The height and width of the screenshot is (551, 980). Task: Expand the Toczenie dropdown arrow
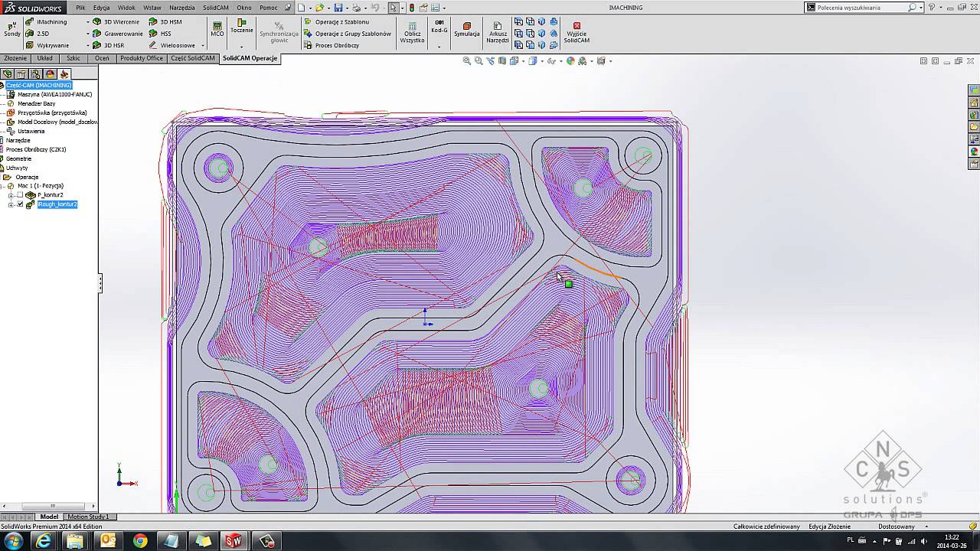[242, 46]
